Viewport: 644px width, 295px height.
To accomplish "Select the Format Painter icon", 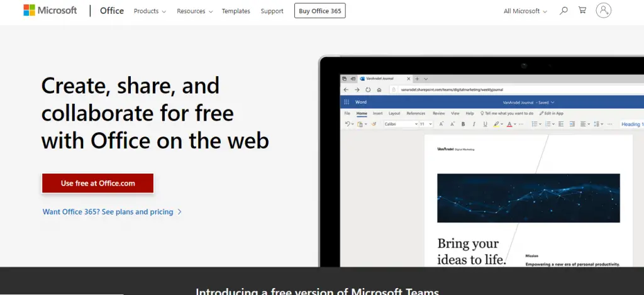I will 374,124.
